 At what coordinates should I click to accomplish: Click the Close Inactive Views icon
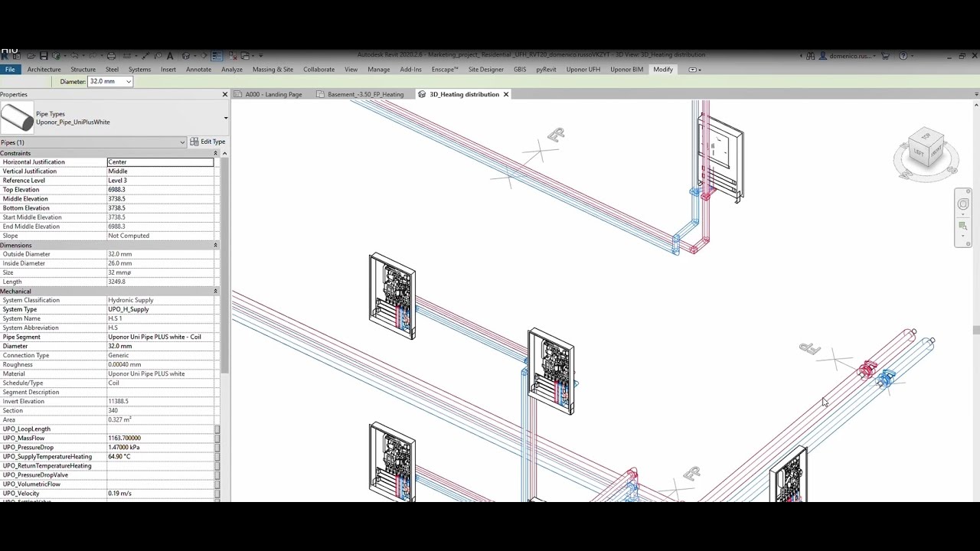point(233,56)
